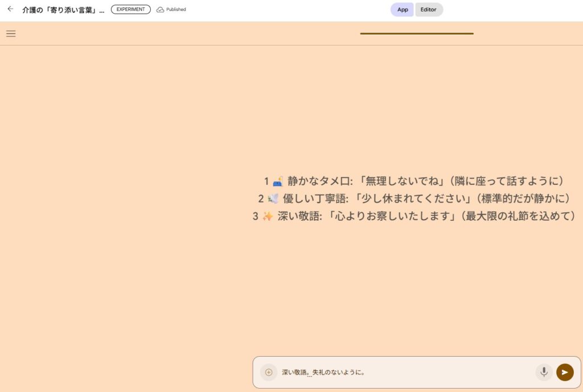583x392 pixels.
Task: Switch to the Editor tab
Action: [429, 10]
